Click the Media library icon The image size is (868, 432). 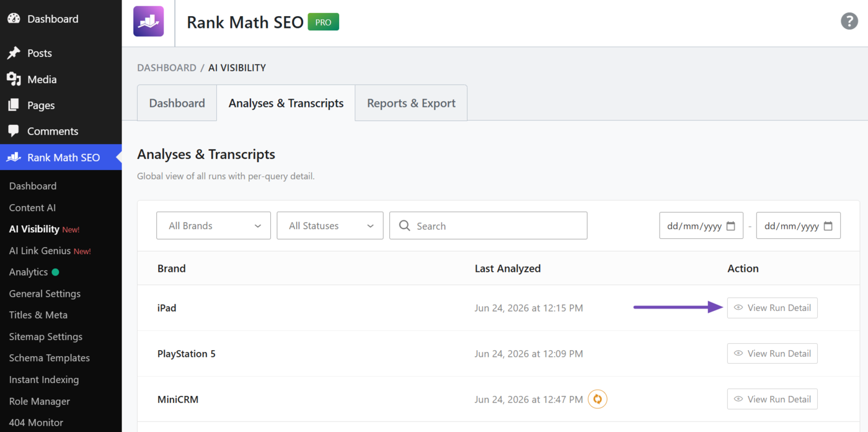pyautogui.click(x=14, y=79)
